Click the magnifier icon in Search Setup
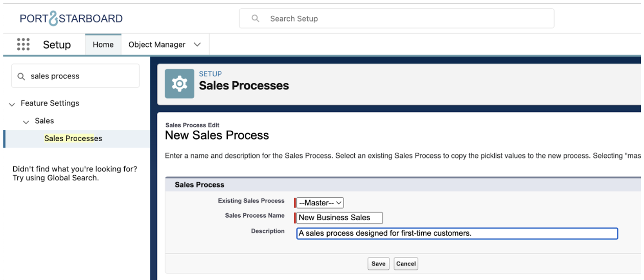 (x=256, y=18)
